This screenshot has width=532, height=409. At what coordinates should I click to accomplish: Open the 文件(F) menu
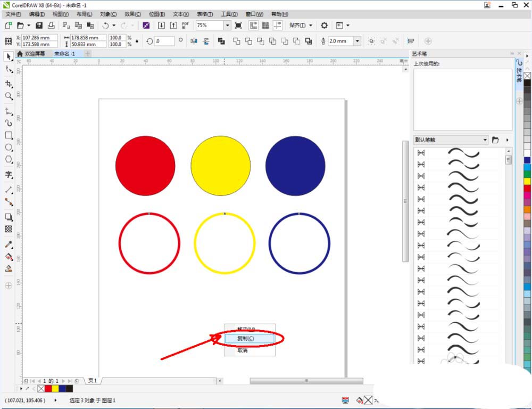click(14, 14)
